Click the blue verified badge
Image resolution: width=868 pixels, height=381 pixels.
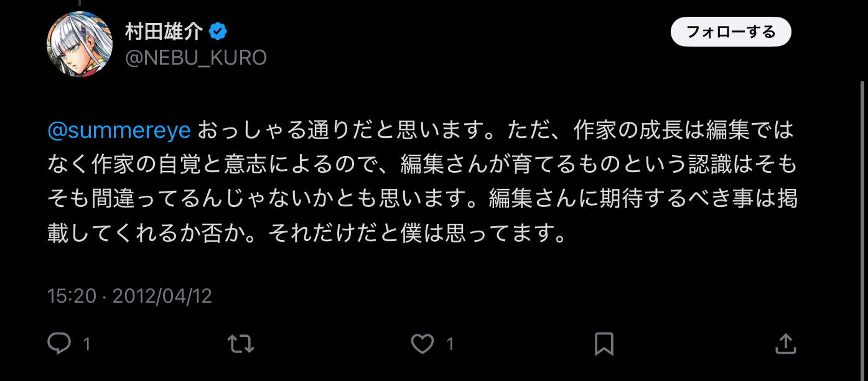[x=217, y=30]
